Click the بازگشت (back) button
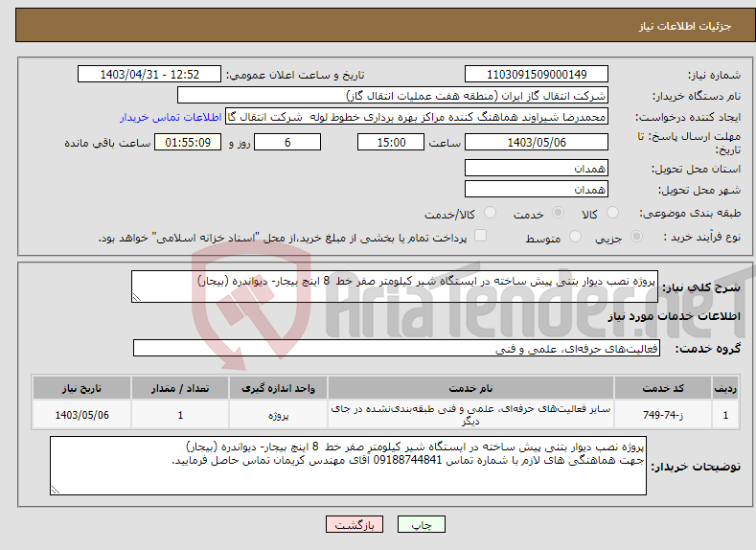 [x=355, y=525]
